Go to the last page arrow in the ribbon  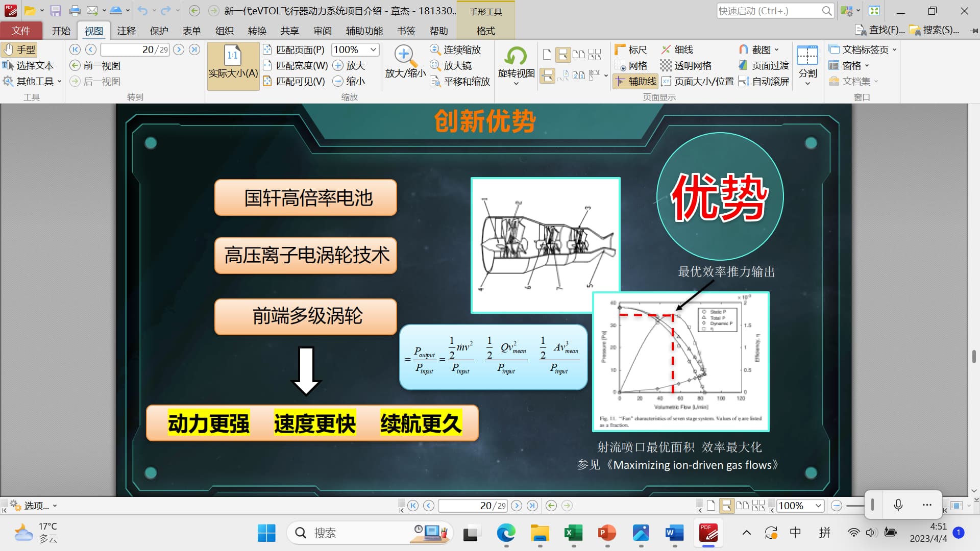194,49
